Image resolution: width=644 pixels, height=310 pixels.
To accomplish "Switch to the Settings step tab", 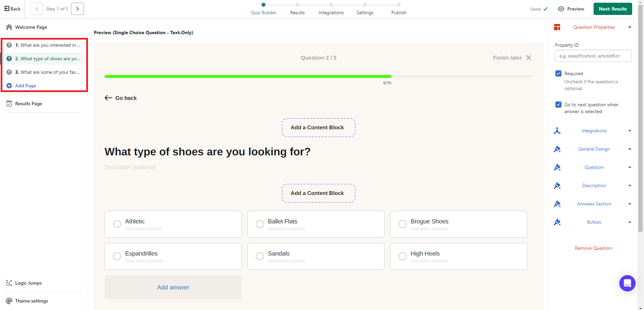I will (x=365, y=13).
